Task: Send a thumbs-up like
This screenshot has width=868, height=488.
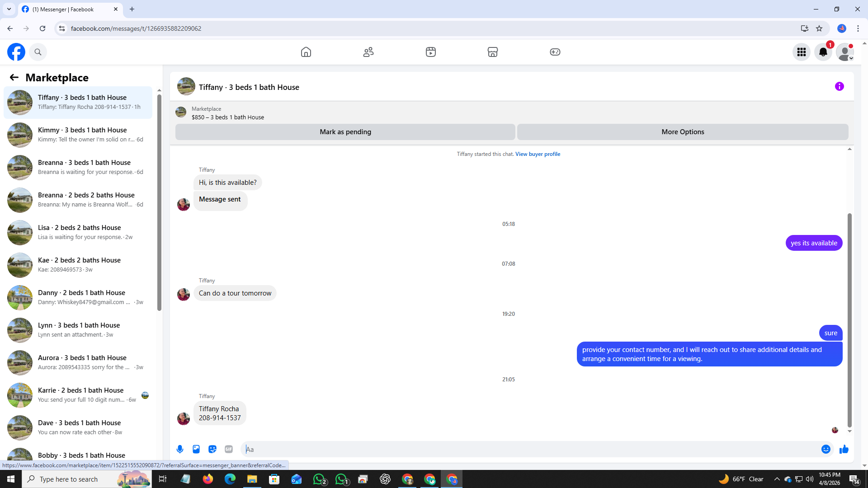Action: tap(844, 449)
